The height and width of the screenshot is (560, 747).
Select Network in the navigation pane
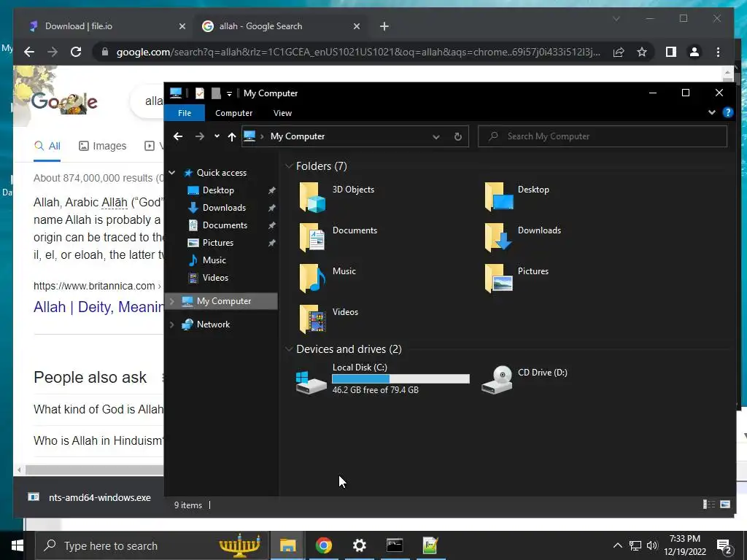(x=213, y=324)
